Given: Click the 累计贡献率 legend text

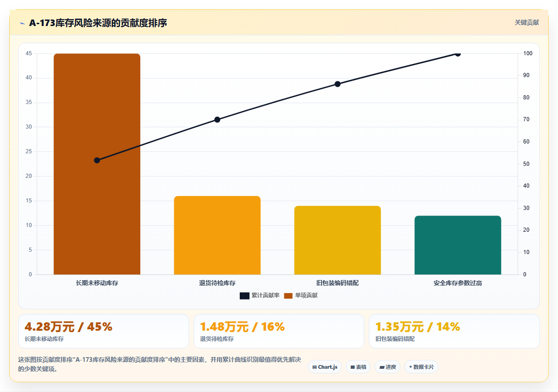Looking at the screenshot, I should [265, 296].
